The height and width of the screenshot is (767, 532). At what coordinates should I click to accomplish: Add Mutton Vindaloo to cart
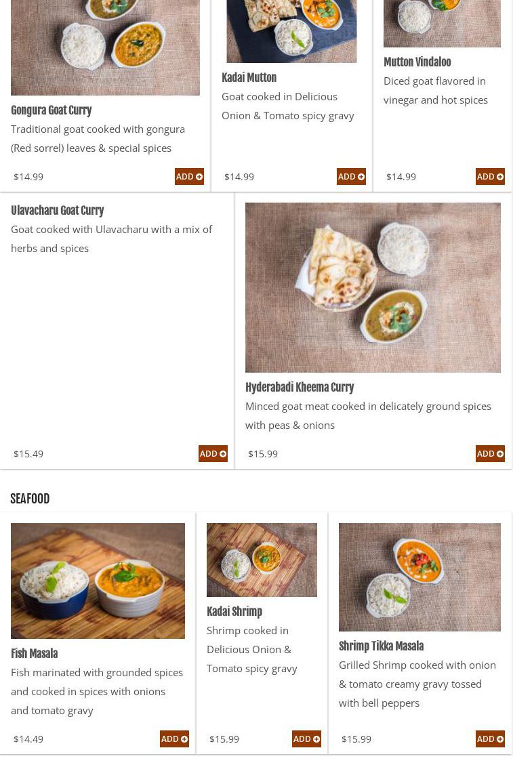click(x=490, y=177)
